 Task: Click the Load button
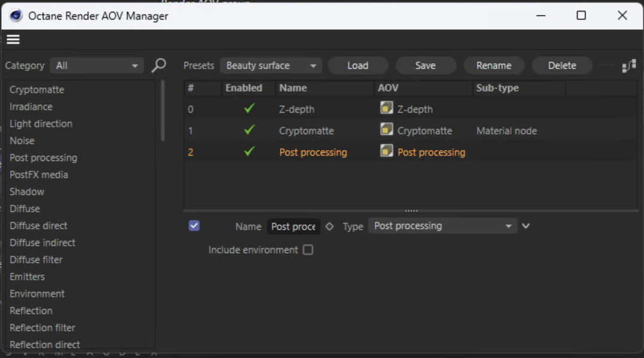[357, 66]
